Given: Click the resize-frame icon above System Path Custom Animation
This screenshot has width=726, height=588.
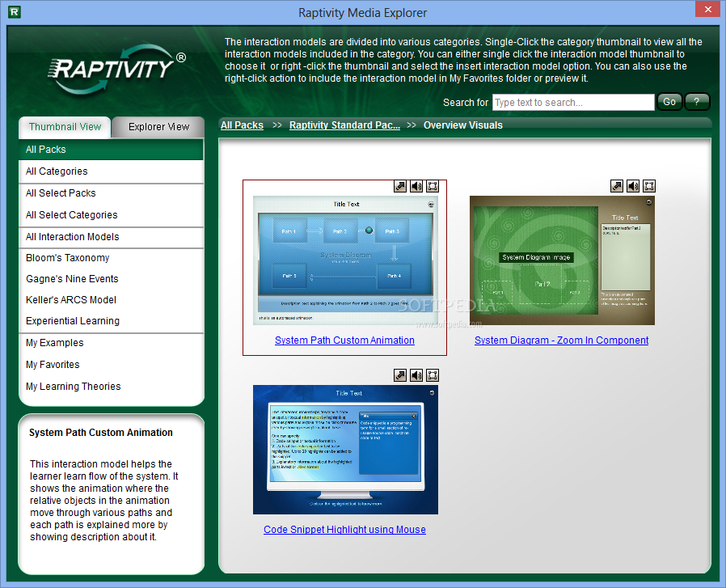Looking at the screenshot, I should (x=433, y=186).
